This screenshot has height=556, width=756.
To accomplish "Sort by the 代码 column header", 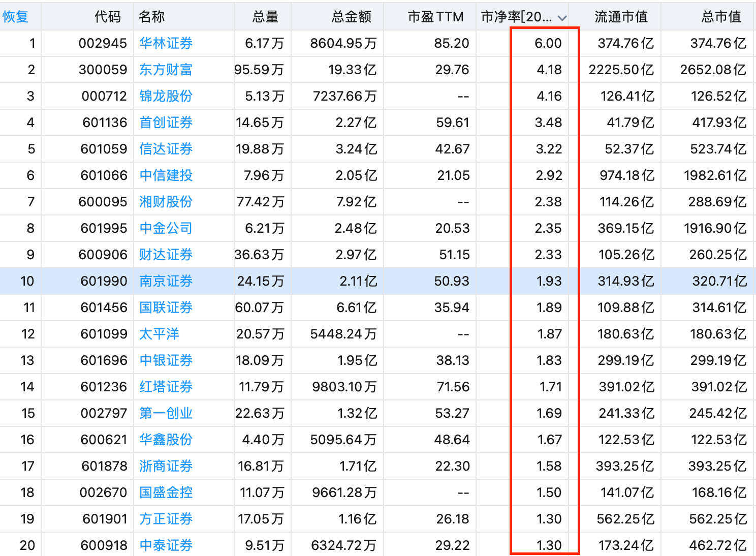I will 108,17.
